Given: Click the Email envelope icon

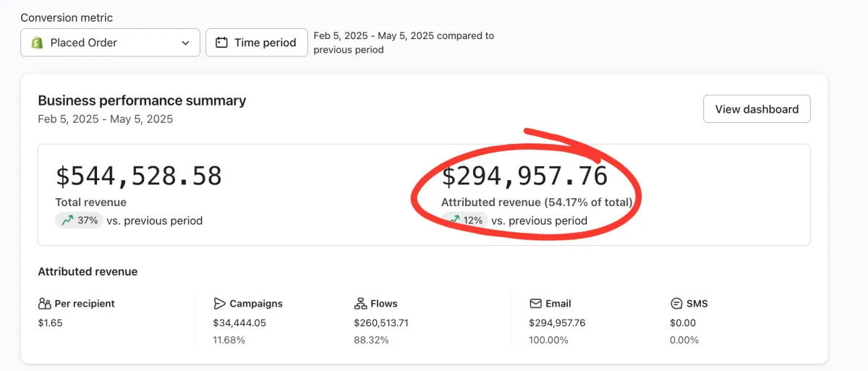Looking at the screenshot, I should click(x=536, y=304).
